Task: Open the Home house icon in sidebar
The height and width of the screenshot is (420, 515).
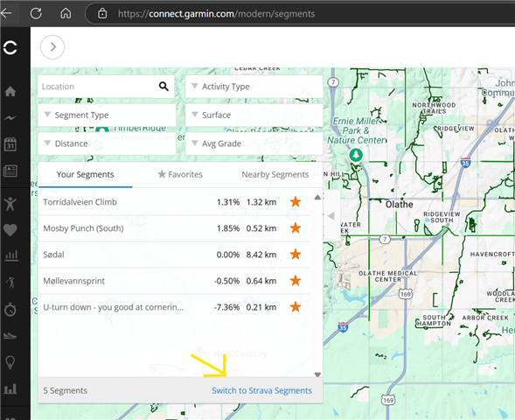Action: point(10,91)
